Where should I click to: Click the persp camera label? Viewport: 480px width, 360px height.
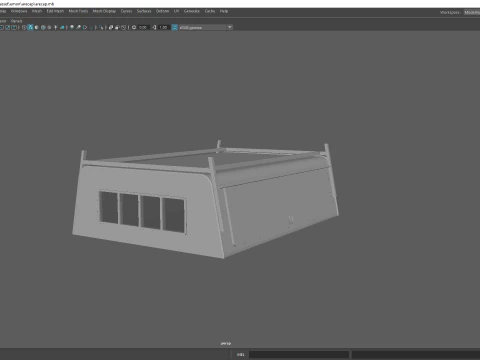pyautogui.click(x=226, y=343)
